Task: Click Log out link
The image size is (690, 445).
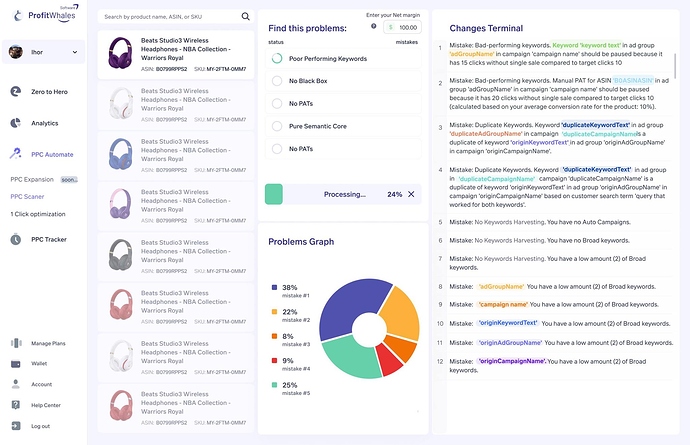Action: tap(40, 426)
